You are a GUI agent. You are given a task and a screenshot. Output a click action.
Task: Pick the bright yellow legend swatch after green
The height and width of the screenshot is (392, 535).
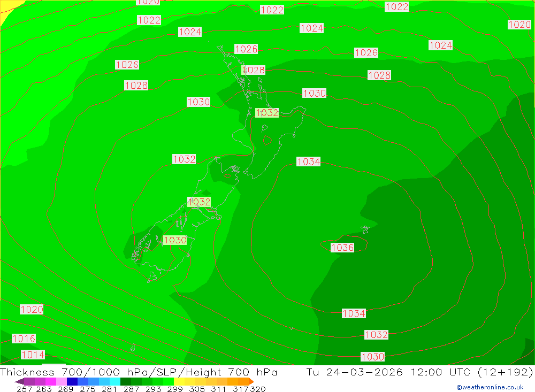pyautogui.click(x=179, y=381)
